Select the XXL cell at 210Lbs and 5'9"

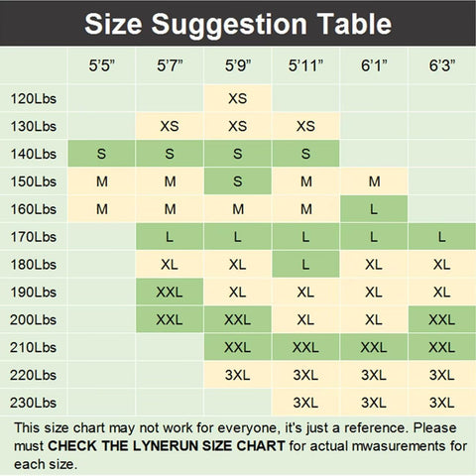coord(238,347)
